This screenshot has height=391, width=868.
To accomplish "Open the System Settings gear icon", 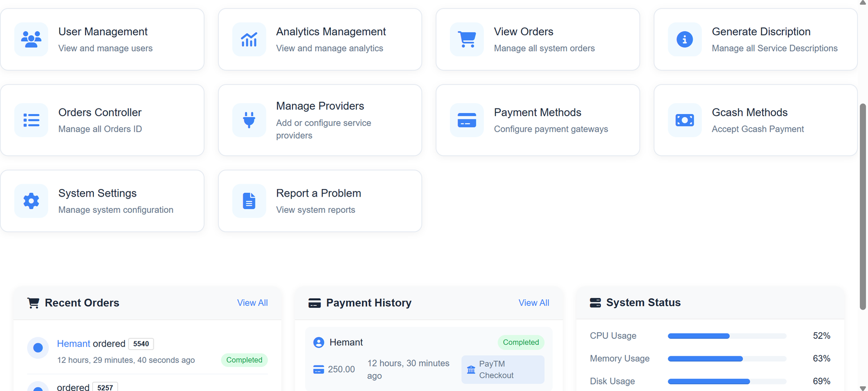I will 31,201.
